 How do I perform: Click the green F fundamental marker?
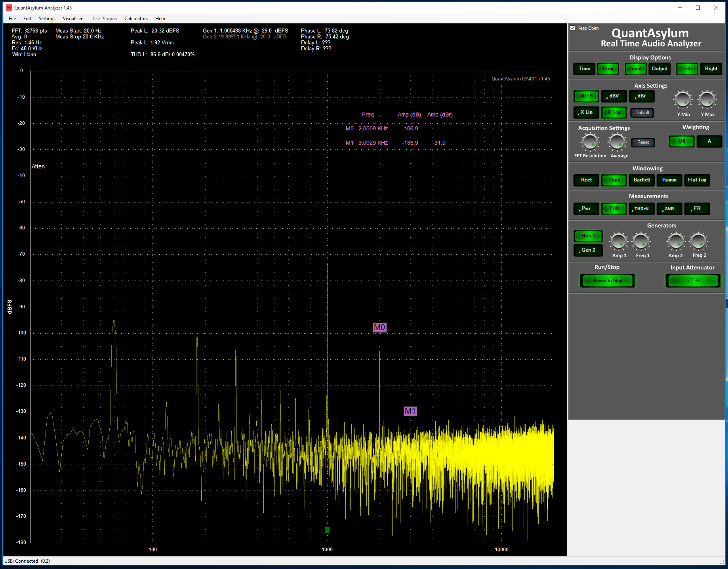(x=327, y=530)
